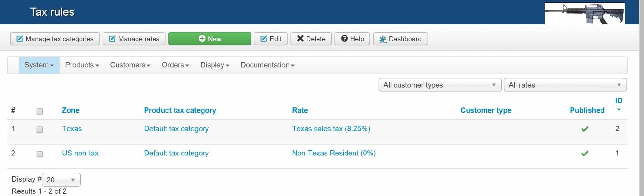644x196 pixels.
Task: Click the Manage tax categories pencil icon
Action: (20, 39)
